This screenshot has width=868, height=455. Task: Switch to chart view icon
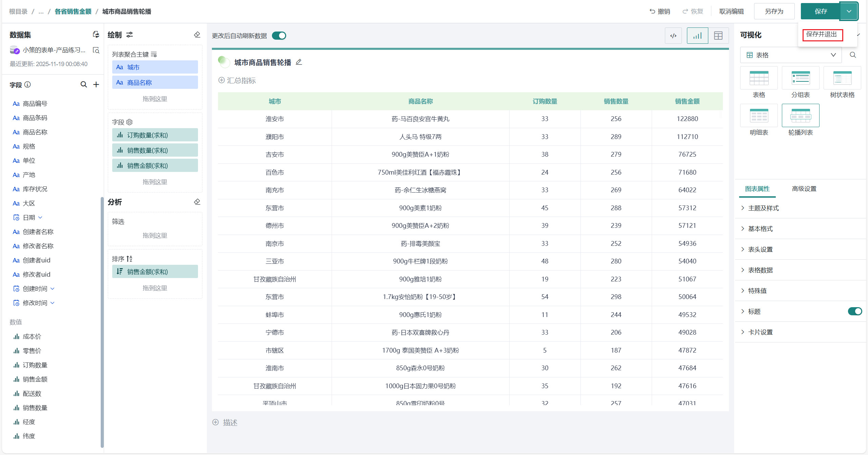pyautogui.click(x=697, y=36)
